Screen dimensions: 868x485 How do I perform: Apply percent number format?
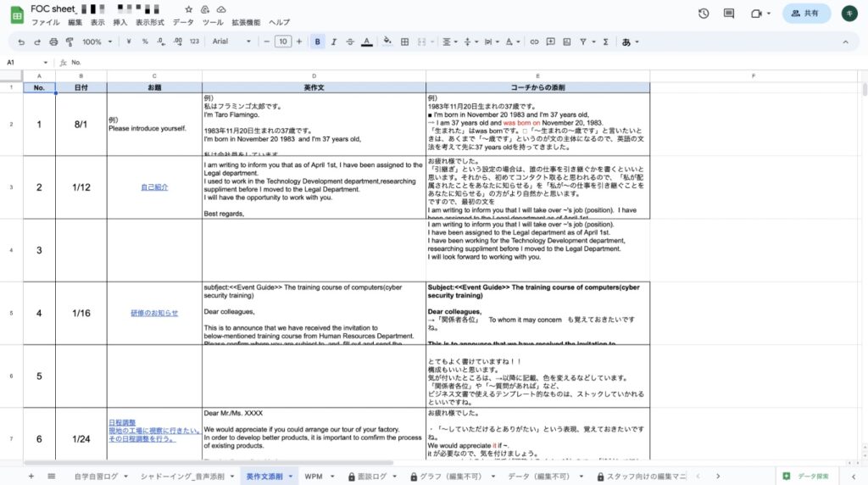145,42
